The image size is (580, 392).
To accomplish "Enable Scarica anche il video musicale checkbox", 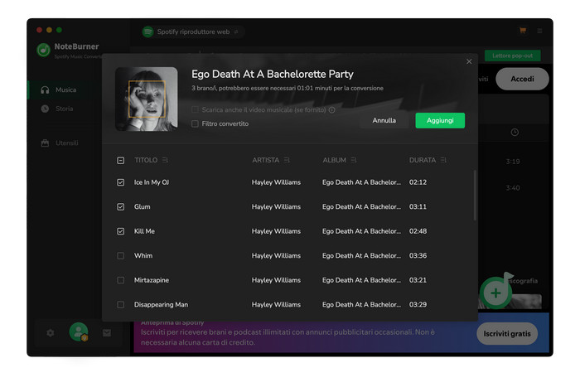I will (195, 109).
